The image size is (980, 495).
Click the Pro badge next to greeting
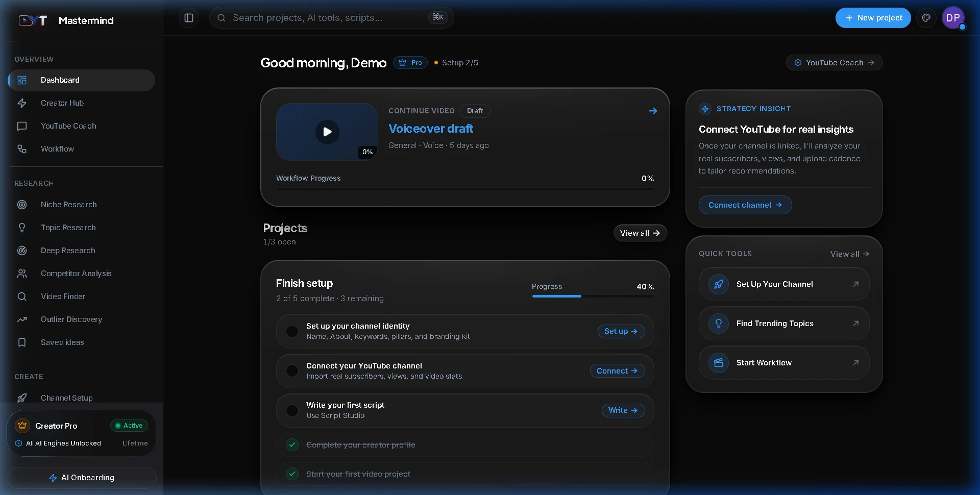click(410, 63)
